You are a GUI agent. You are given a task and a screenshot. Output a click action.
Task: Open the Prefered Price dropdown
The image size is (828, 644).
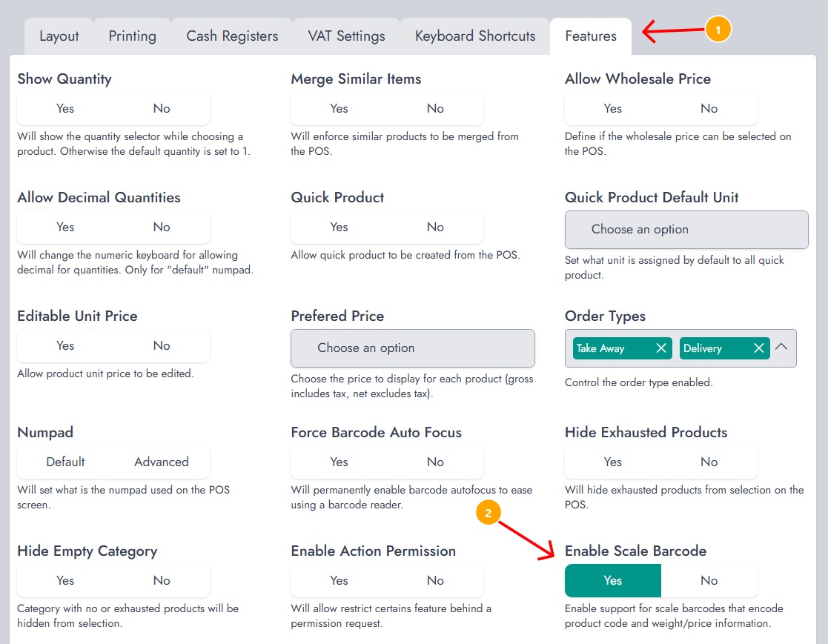coord(412,348)
